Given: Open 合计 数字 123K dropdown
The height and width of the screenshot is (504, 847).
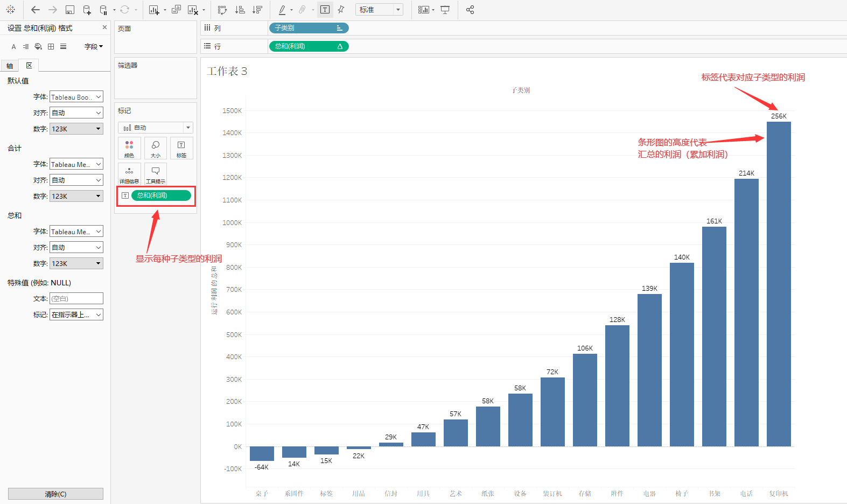Looking at the screenshot, I should point(76,197).
